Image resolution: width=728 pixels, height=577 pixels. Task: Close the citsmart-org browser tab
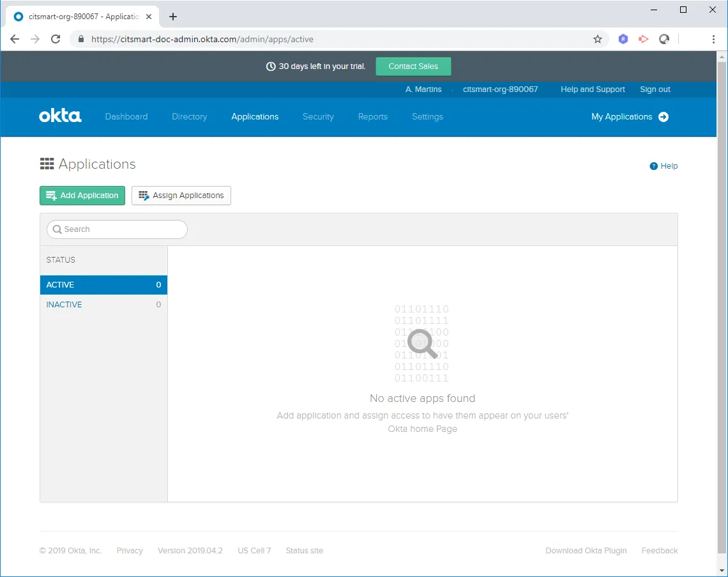(x=149, y=17)
